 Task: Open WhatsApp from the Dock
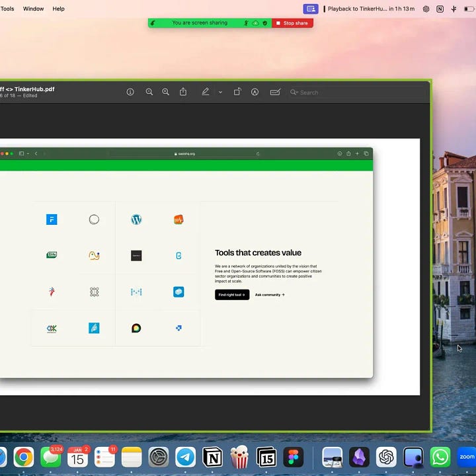[440, 457]
